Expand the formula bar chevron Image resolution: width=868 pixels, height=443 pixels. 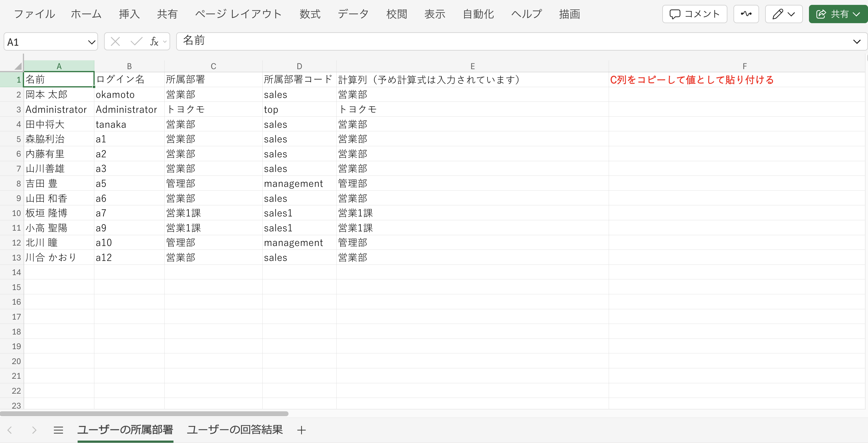pyautogui.click(x=857, y=41)
